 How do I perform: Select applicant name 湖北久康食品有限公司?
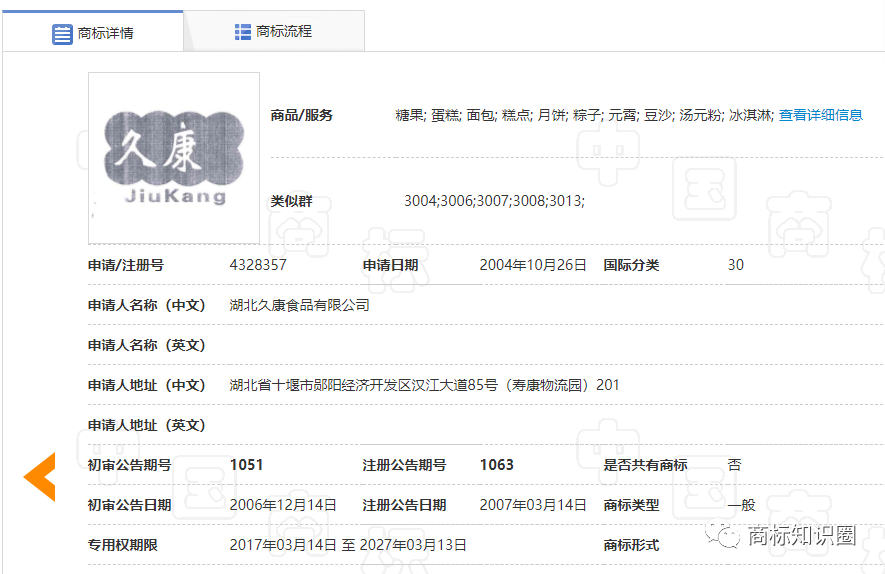(299, 305)
